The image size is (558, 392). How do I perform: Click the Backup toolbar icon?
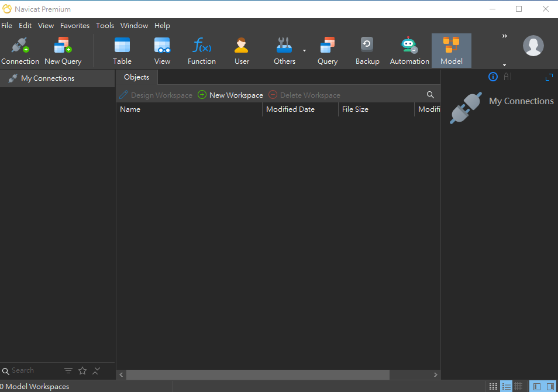pyautogui.click(x=367, y=50)
